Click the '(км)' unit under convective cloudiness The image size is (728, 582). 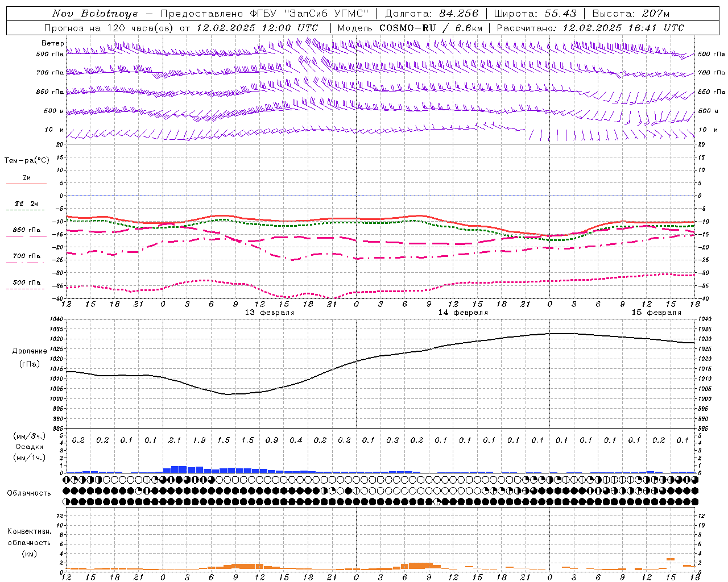pyautogui.click(x=29, y=554)
